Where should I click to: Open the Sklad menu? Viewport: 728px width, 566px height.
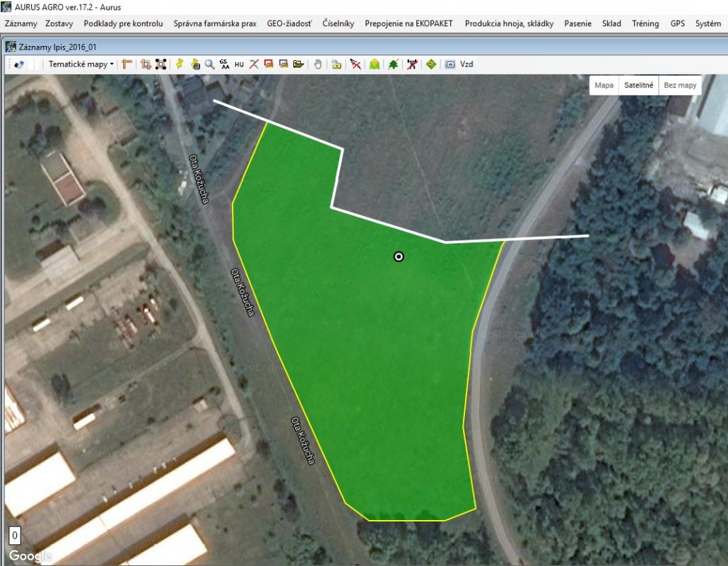[x=611, y=24]
